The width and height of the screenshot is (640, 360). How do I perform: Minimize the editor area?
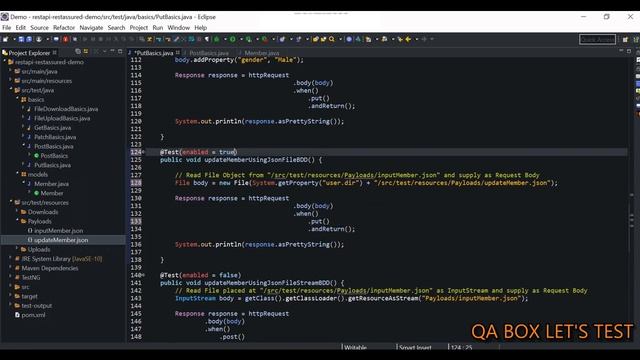(621, 51)
